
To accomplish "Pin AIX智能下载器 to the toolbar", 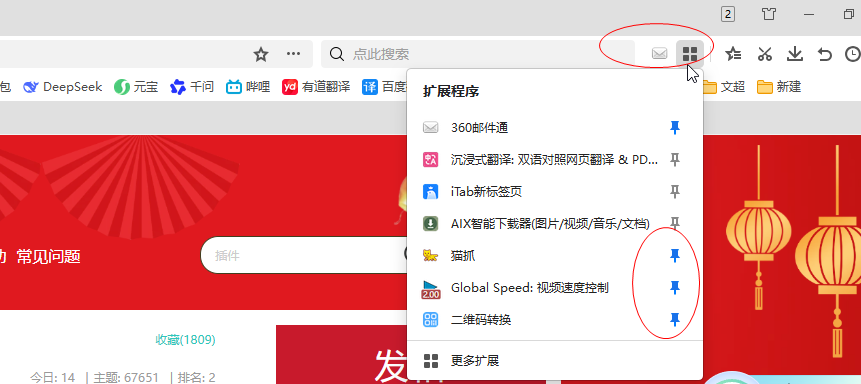I will pos(675,224).
